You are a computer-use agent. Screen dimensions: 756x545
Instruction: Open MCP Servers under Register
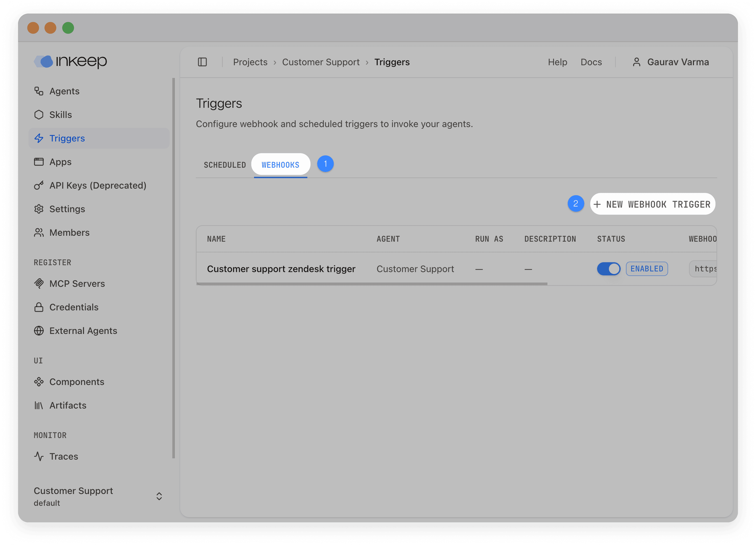coord(77,284)
